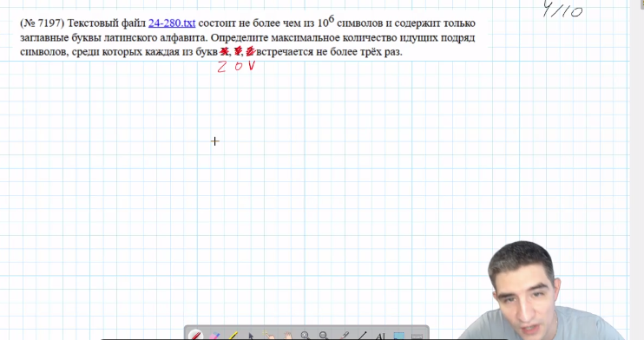Viewport: 644px width, 340px height.
Task: Select the Line drawing tool
Action: (x=362, y=336)
